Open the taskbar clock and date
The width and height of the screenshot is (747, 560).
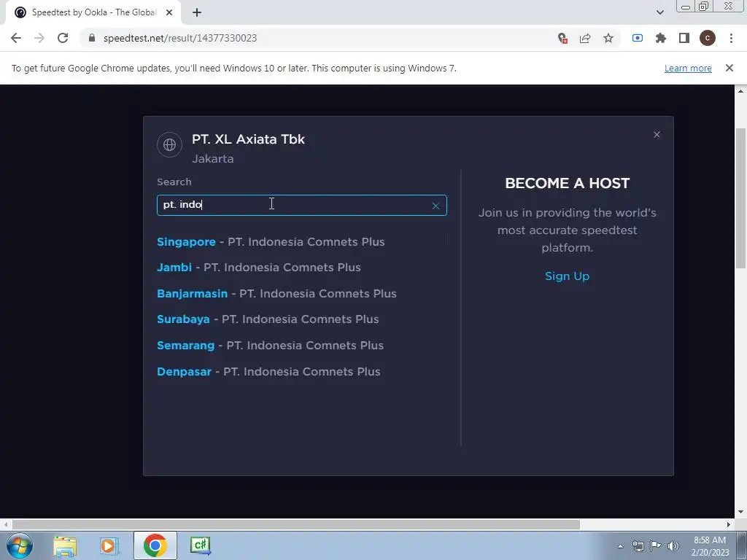click(710, 546)
